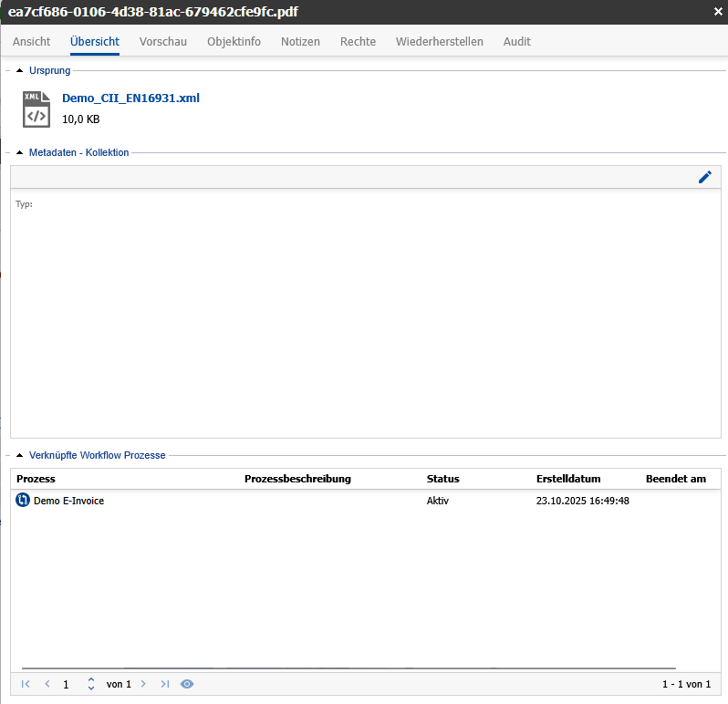Click the page number stepper arrows
This screenshot has width=728, height=704.
click(x=90, y=684)
